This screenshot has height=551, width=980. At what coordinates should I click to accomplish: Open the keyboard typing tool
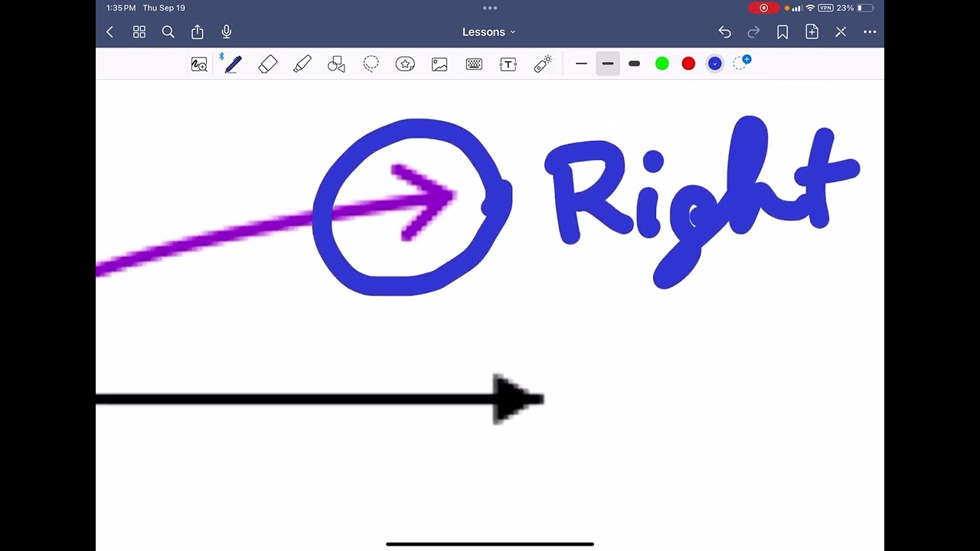[x=474, y=64]
